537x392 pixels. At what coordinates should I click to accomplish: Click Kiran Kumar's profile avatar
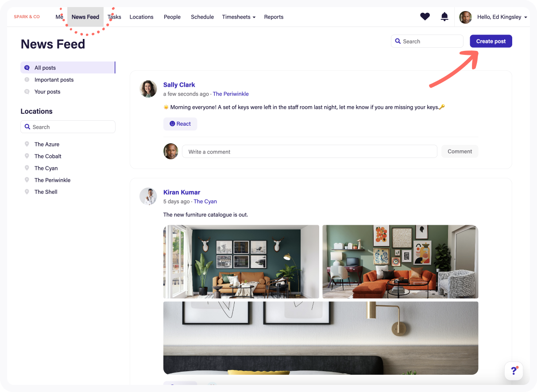click(148, 196)
